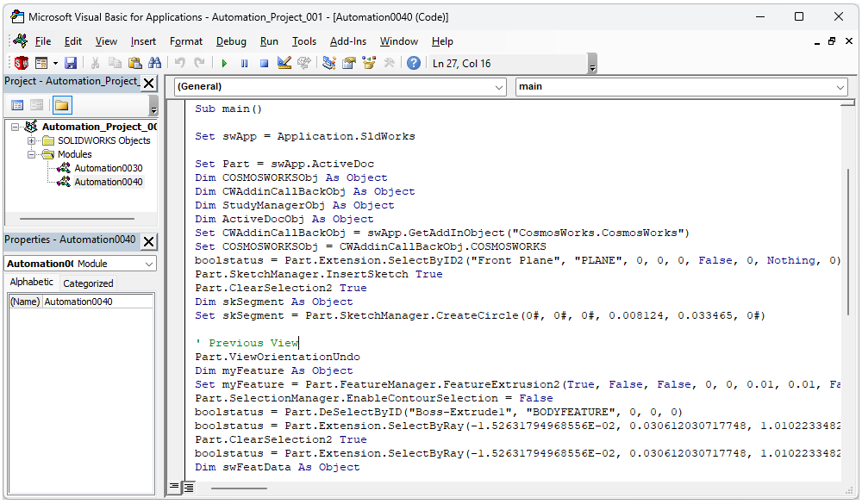Click the Copy icon in toolbar

coord(115,63)
